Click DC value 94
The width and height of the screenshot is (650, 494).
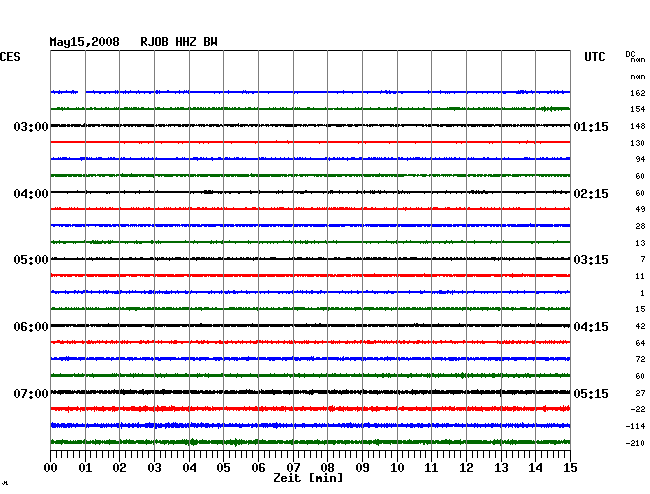point(640,159)
